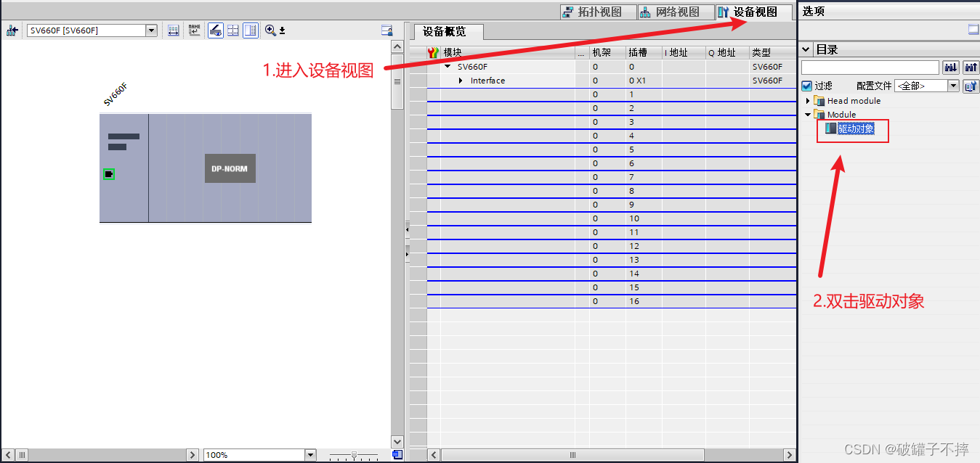Click the 类型 column header
980x463 pixels.
(x=772, y=53)
